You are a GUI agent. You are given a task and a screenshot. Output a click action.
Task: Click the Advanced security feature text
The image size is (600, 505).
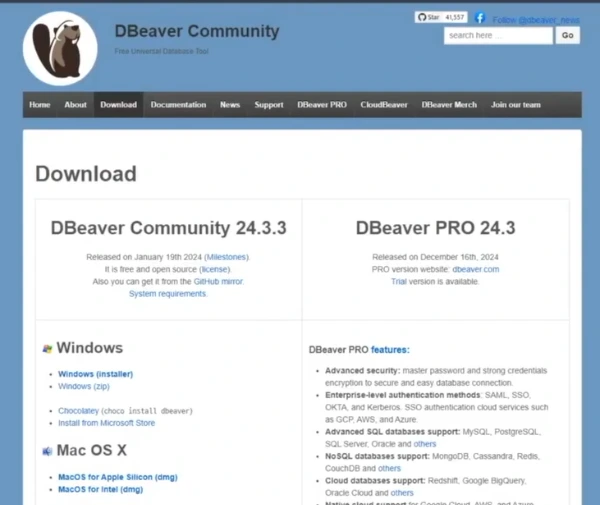[362, 371]
